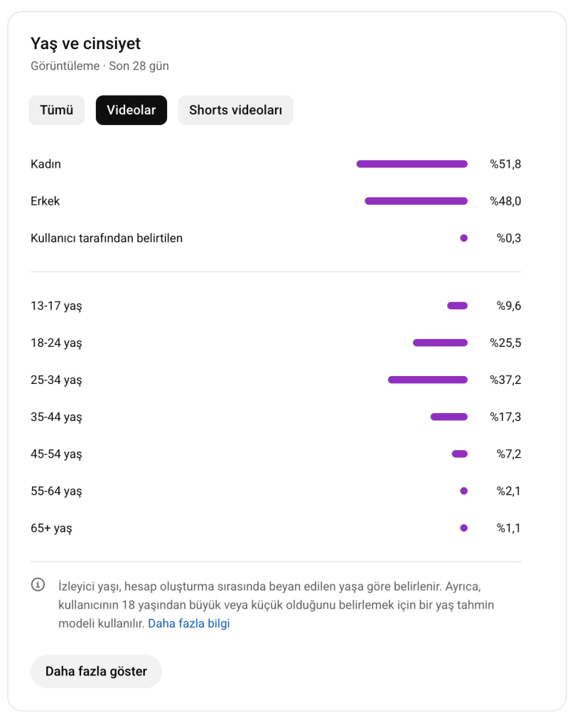Click the Kullanıcı tarafından belirtilen dot
575x728 pixels.
(463, 238)
